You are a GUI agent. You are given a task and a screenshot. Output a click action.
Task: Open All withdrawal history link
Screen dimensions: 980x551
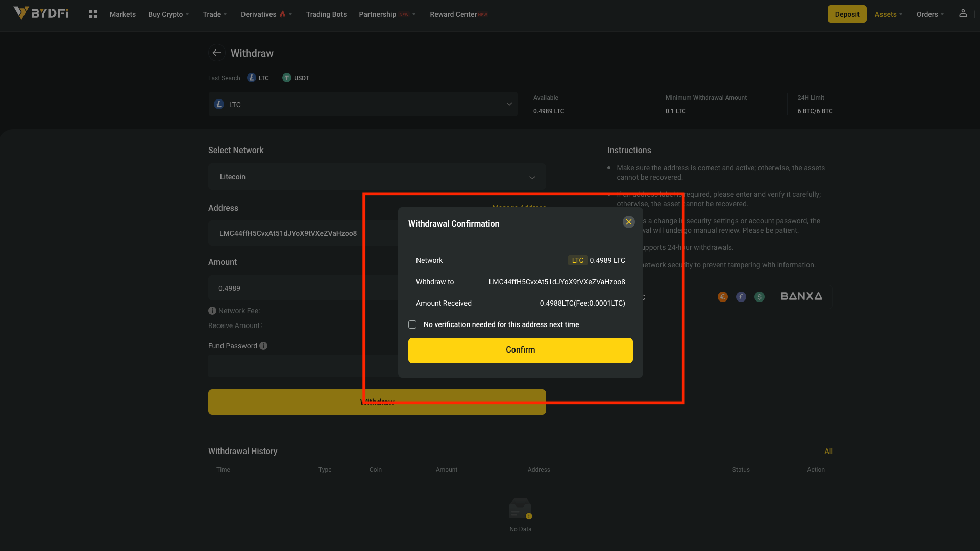tap(828, 451)
